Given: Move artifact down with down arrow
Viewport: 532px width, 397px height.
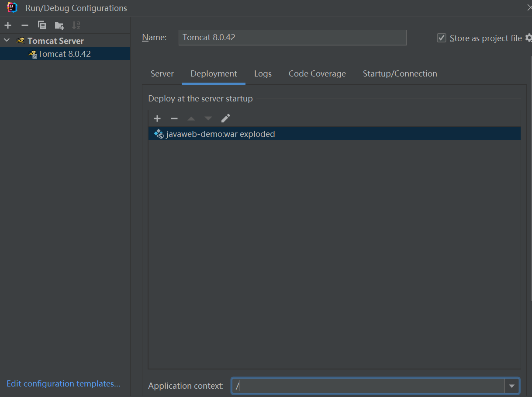Looking at the screenshot, I should (208, 118).
